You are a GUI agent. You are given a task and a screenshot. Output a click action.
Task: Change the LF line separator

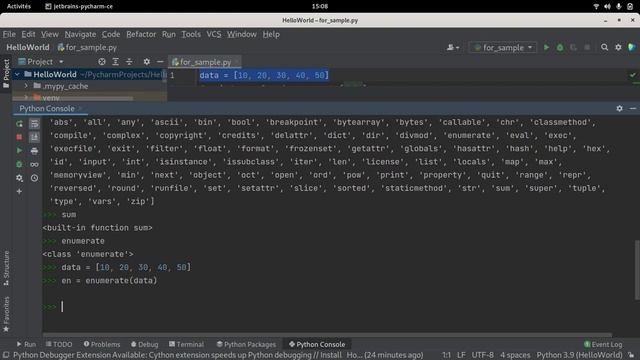461,355
